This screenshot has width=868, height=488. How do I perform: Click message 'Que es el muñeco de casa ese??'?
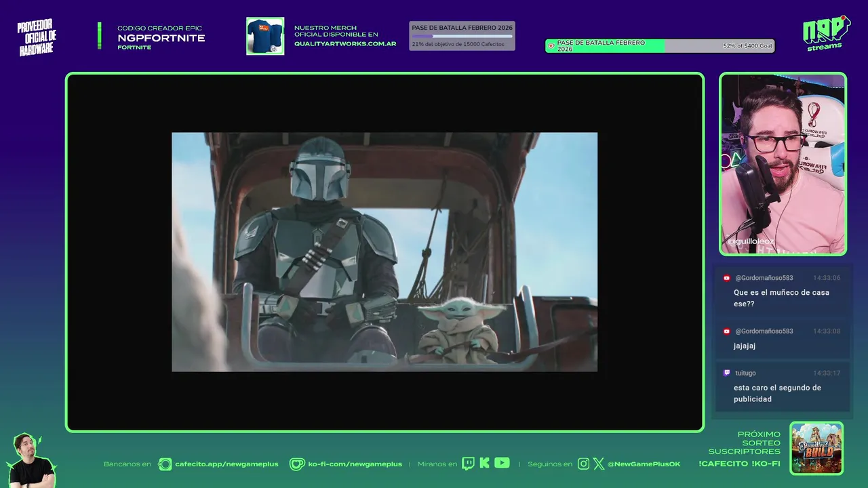[781, 298]
